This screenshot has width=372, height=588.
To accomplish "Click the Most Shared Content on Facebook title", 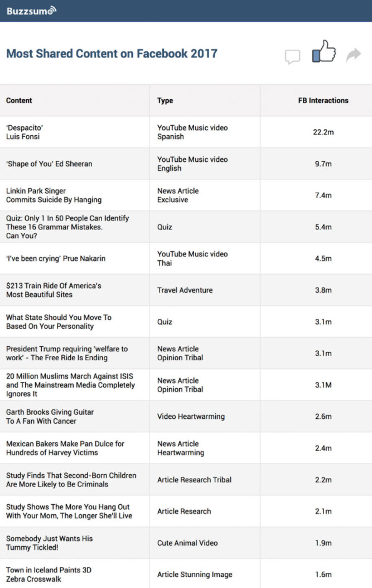I will 112,54.
